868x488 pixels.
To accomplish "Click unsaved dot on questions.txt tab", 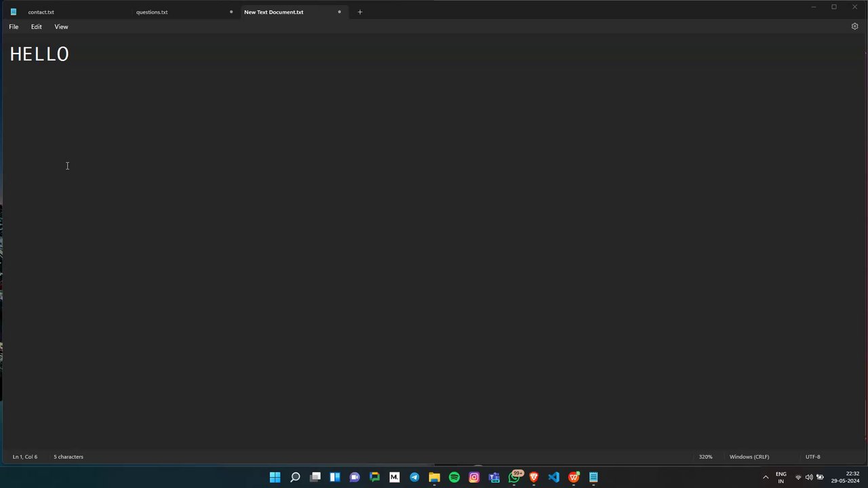I will click(x=231, y=12).
